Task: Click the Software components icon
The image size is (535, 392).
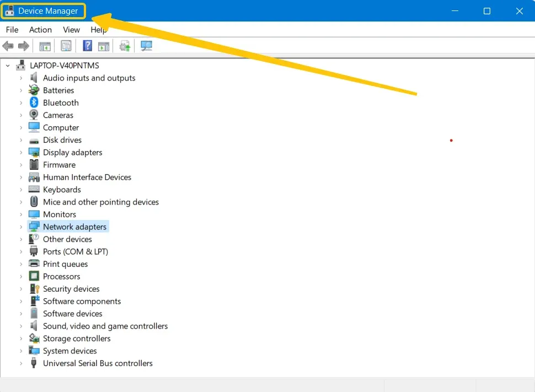Action: point(34,300)
